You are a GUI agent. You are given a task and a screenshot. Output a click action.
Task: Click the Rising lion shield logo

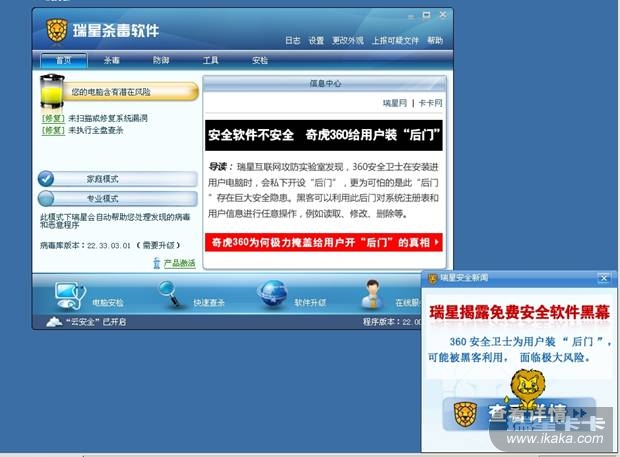(x=57, y=30)
